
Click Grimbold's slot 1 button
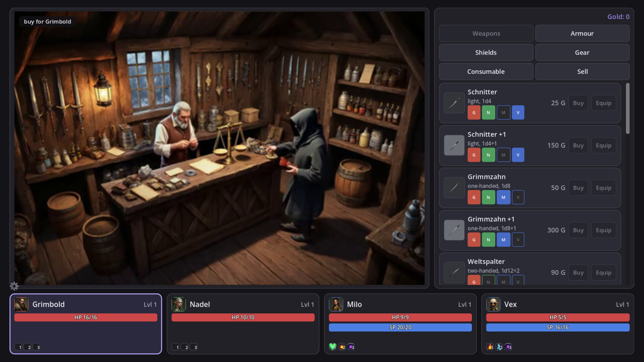18,347
